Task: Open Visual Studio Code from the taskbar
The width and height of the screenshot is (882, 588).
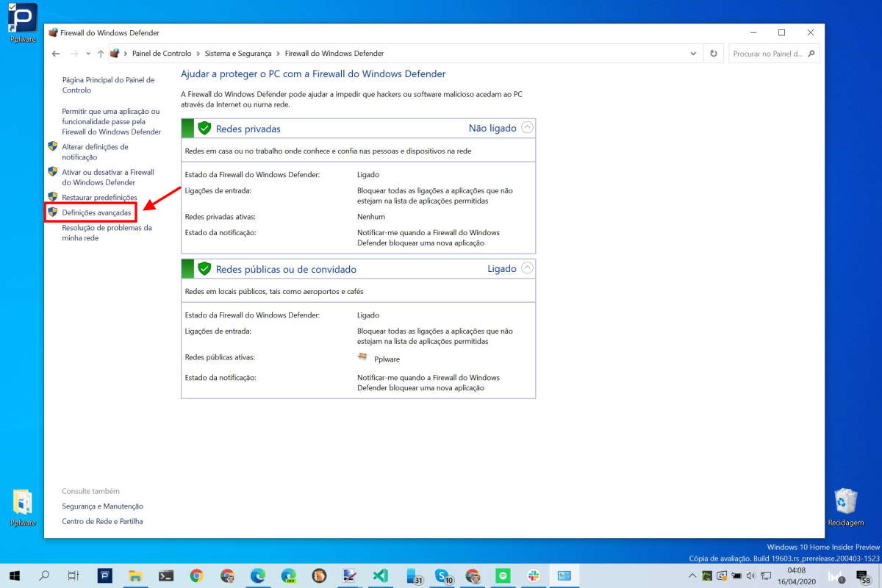Action: [x=380, y=576]
